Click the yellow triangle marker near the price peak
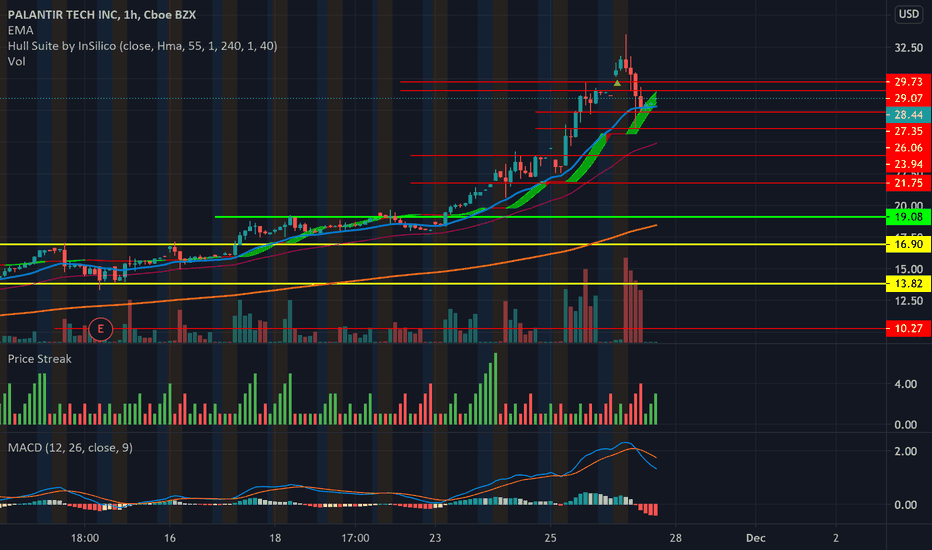The width and height of the screenshot is (932, 550). pos(617,83)
